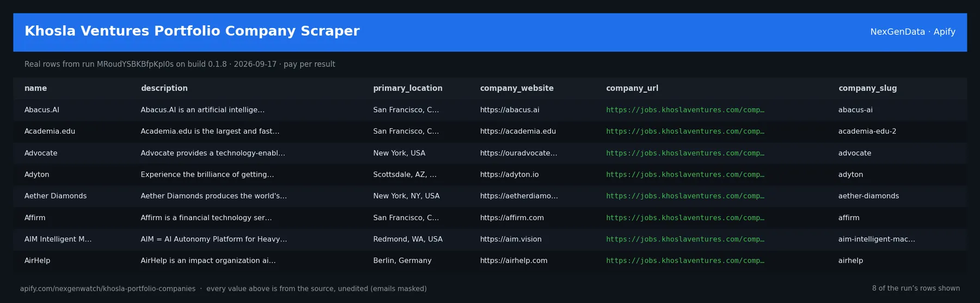Screen dimensions: 980x303
Task: Select the Affirm name cell
Action: 35,218
